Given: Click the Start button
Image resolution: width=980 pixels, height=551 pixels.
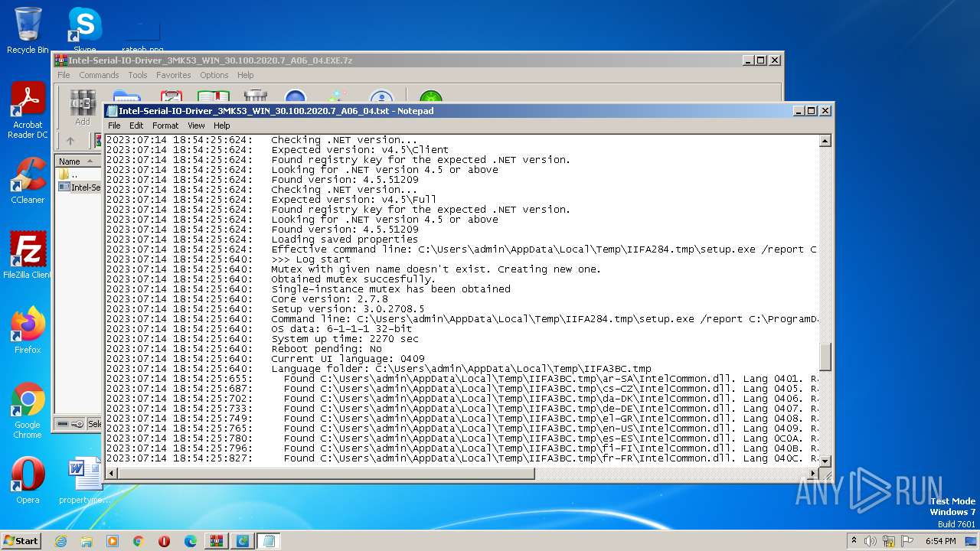Looking at the screenshot, I should 21,540.
